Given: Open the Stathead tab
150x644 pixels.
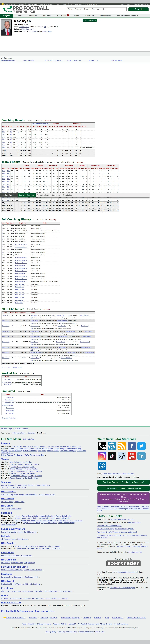Looking at the screenshot, I should tap(89, 16).
